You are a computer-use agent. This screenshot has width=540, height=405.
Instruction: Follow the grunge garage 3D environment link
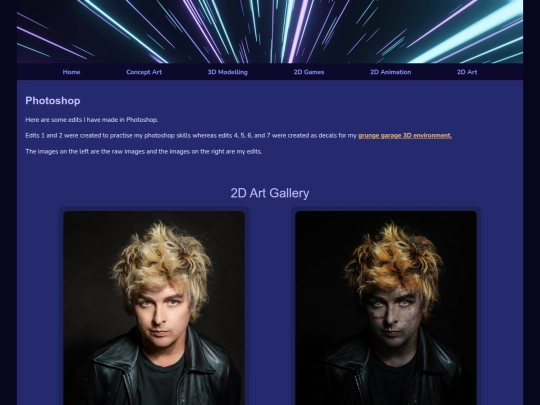pos(405,135)
